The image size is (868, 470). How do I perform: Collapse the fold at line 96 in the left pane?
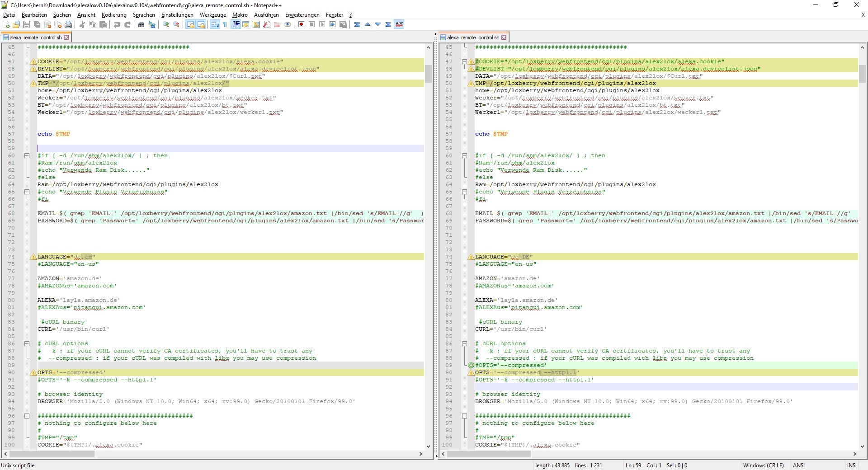tap(27, 416)
